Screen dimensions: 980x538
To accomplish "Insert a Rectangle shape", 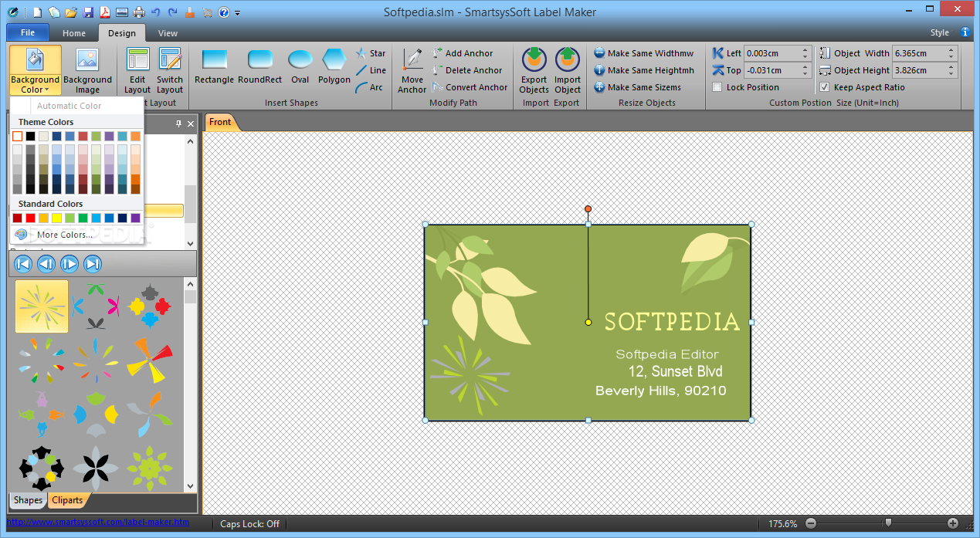I will (215, 66).
